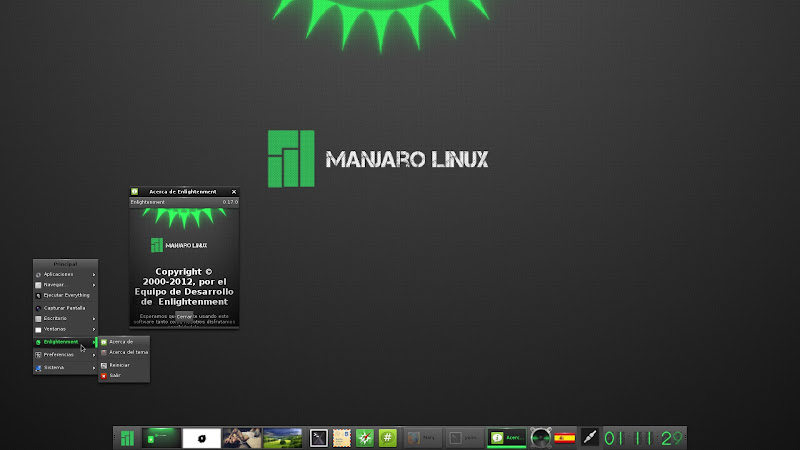Expand arrow beside Aplicaciones
The height and width of the screenshot is (450, 800).
pyautogui.click(x=94, y=274)
